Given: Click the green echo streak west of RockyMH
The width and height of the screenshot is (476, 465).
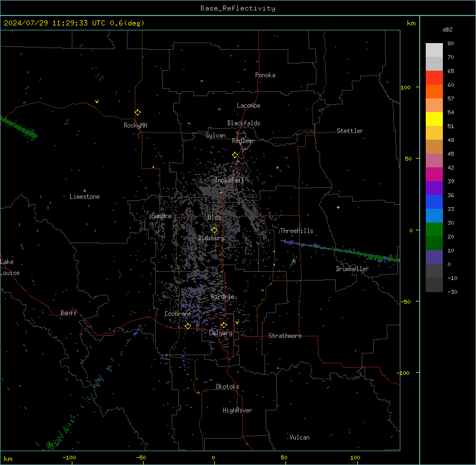Looking at the screenshot, I should 18,128.
